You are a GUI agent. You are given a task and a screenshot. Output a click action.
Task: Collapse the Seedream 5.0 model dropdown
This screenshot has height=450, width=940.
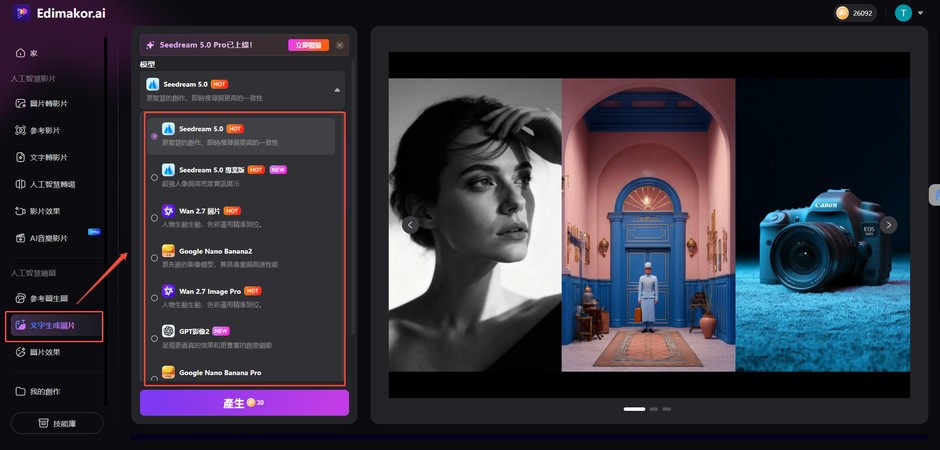coord(337,90)
